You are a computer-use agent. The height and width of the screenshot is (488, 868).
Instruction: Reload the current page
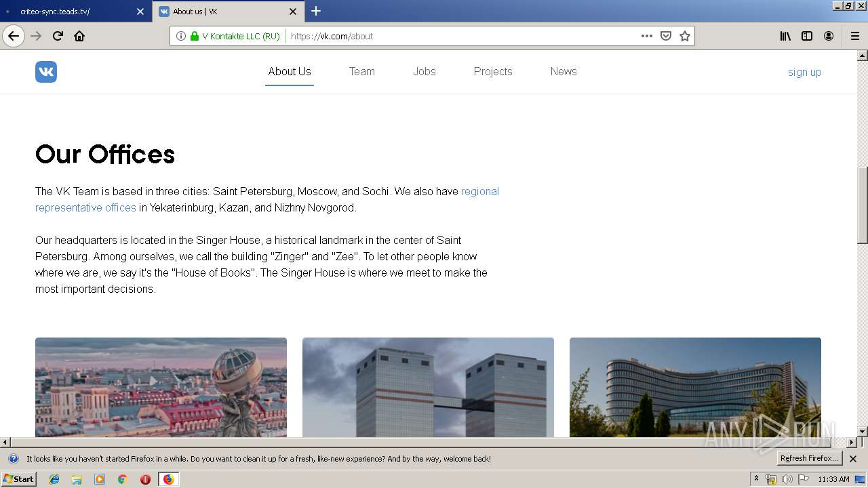(x=58, y=36)
